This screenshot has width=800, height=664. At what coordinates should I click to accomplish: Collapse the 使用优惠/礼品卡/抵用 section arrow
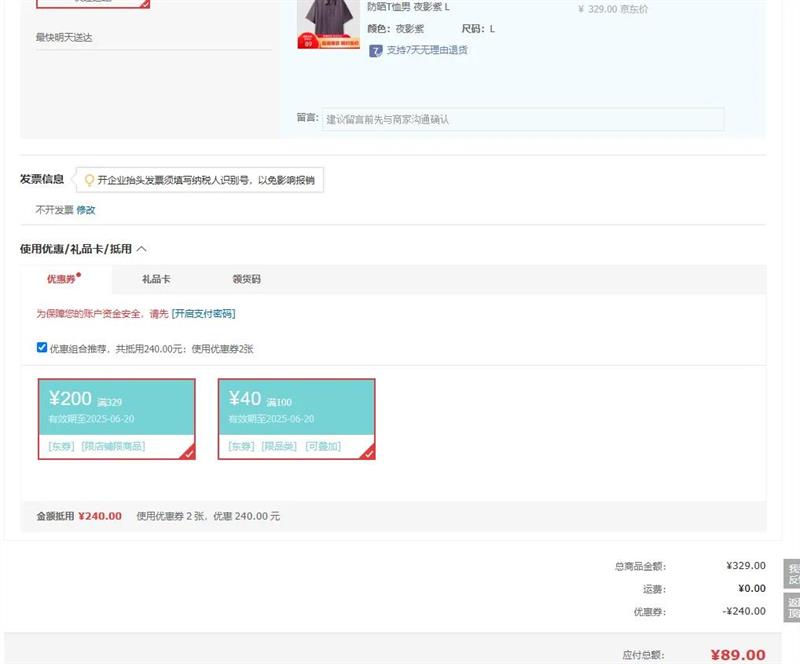pyautogui.click(x=141, y=249)
